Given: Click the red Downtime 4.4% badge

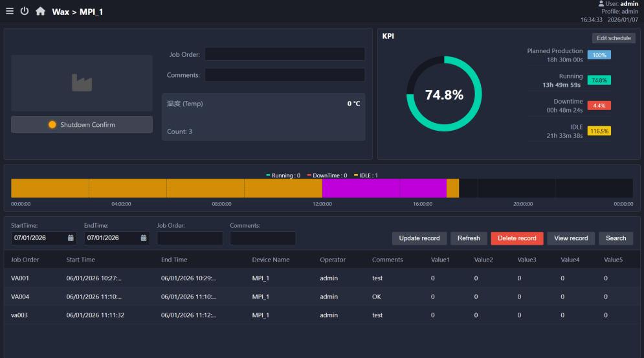Looking at the screenshot, I should (599, 106).
